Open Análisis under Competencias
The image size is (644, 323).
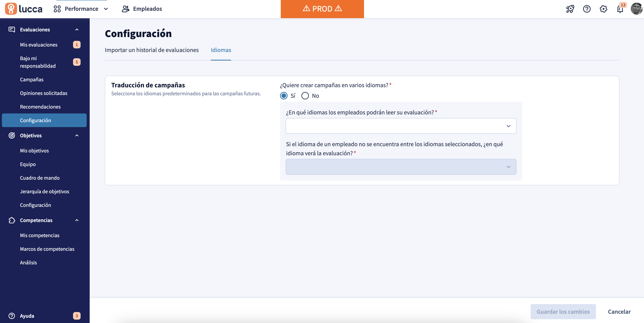[x=44, y=262]
